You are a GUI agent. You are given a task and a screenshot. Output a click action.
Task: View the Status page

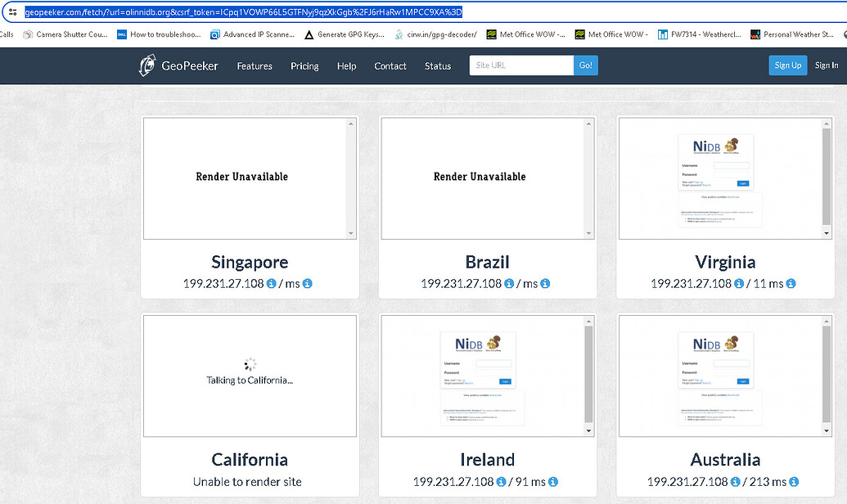coord(438,66)
